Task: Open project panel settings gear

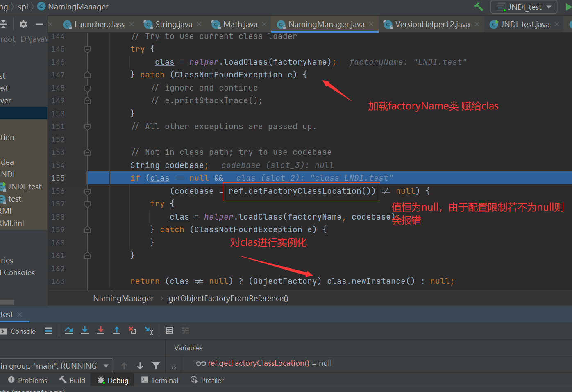Action: [23, 24]
